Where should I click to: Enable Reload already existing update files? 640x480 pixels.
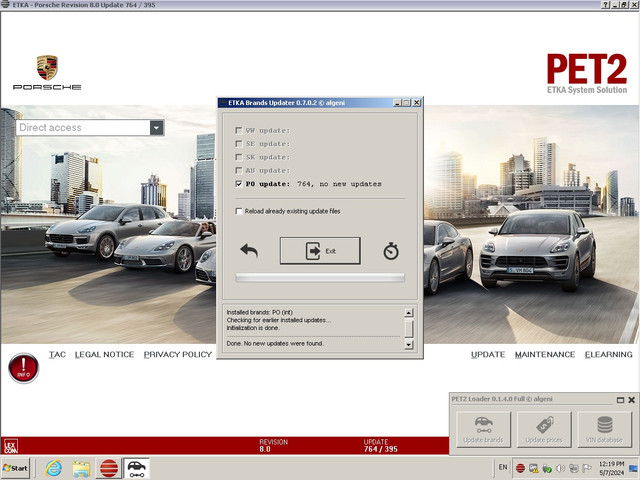[x=239, y=211]
